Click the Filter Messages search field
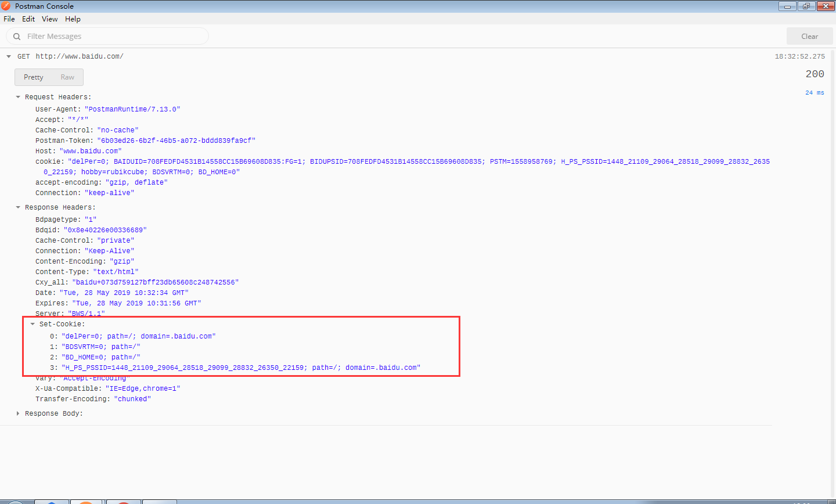Image resolution: width=836 pixels, height=504 pixels. pos(107,36)
